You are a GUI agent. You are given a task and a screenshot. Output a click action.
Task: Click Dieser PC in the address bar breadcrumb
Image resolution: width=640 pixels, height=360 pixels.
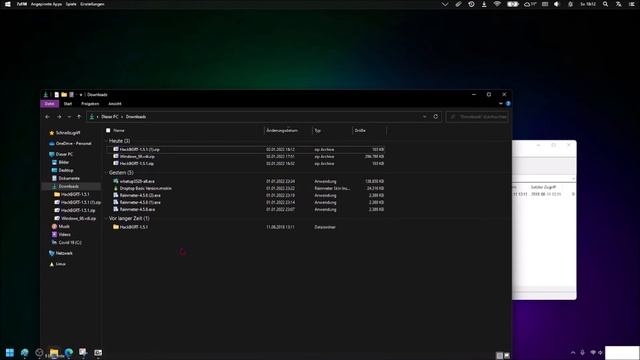tap(110, 117)
